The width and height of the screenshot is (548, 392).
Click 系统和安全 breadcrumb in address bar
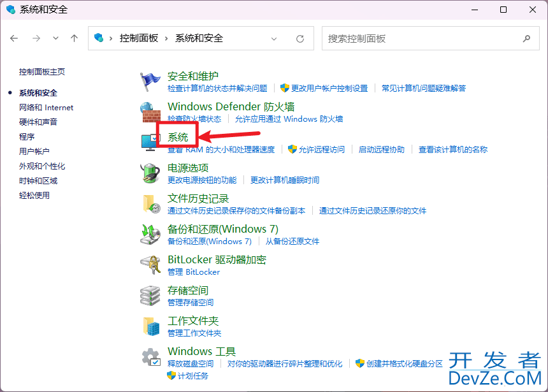point(199,38)
